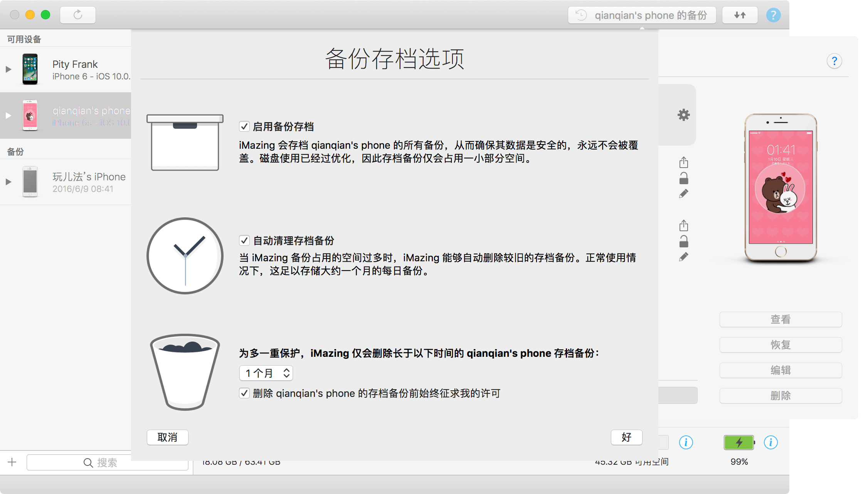The image size is (868, 494).
Task: Click the green zoom window button
Action: point(45,15)
